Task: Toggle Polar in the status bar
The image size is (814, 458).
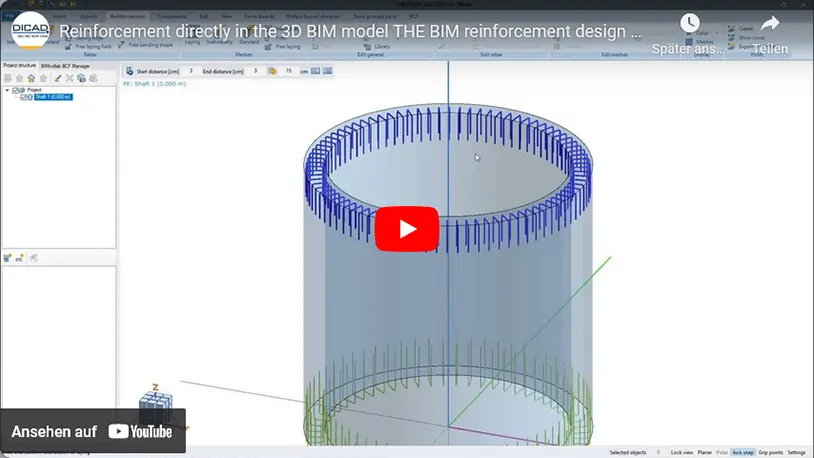Action: point(722,453)
